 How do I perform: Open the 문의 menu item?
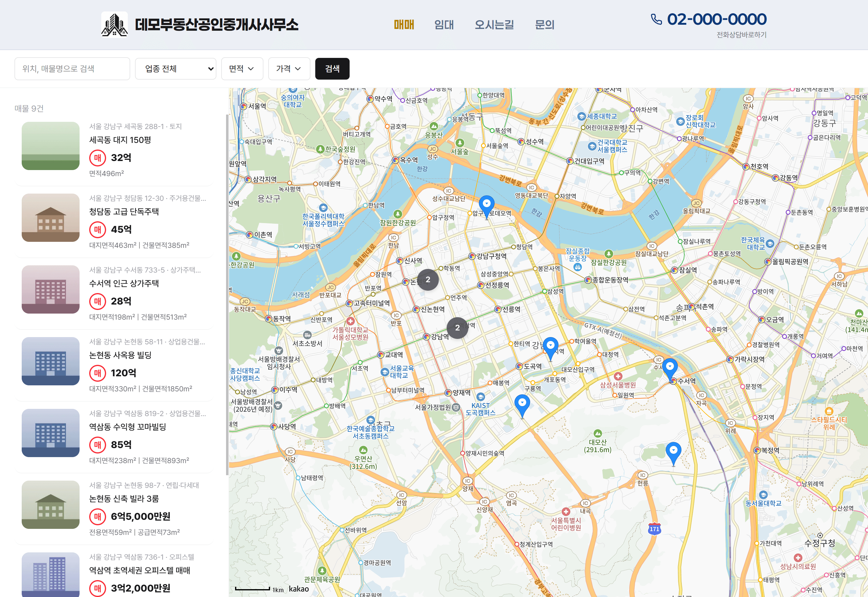coord(544,25)
